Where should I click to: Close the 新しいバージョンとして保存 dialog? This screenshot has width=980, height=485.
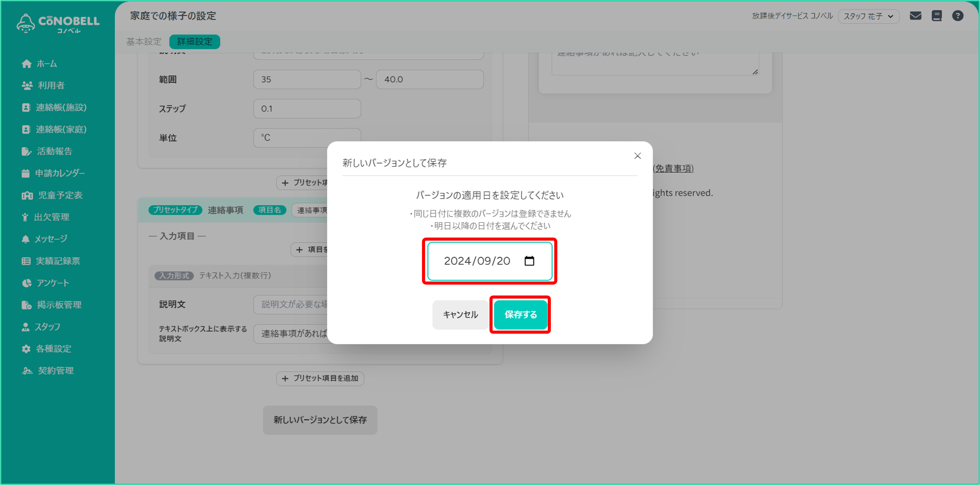638,156
